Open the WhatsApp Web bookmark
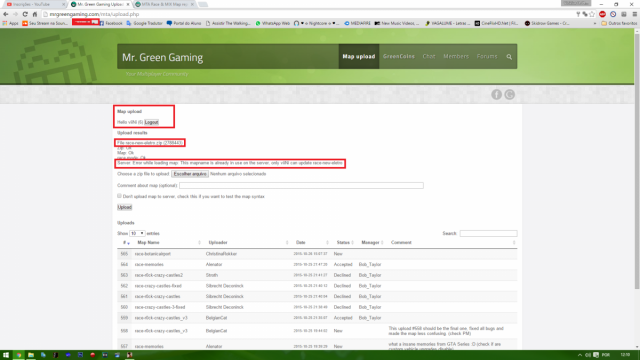This screenshot has height=360, width=640. [x=272, y=23]
